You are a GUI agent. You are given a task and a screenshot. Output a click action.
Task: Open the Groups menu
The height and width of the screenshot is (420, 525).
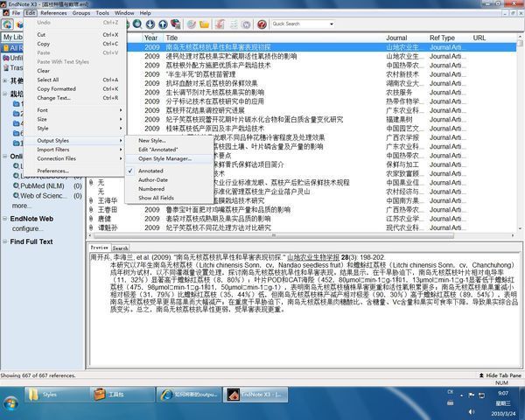point(81,13)
